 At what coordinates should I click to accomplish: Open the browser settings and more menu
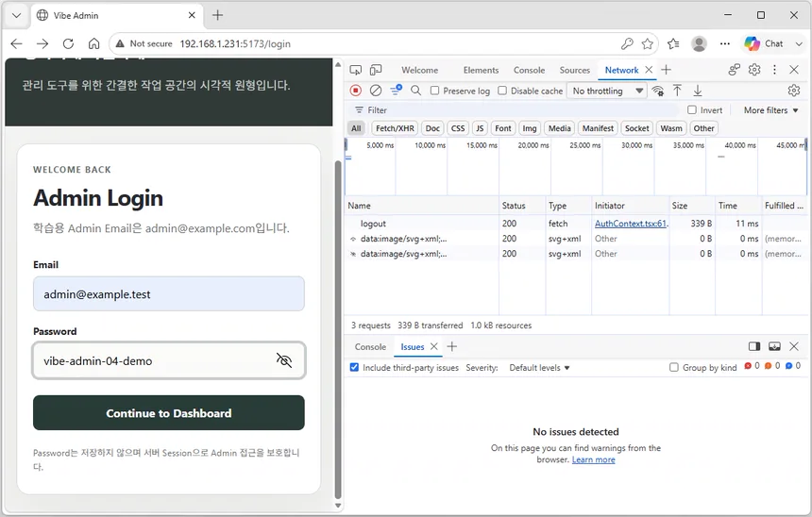click(725, 44)
